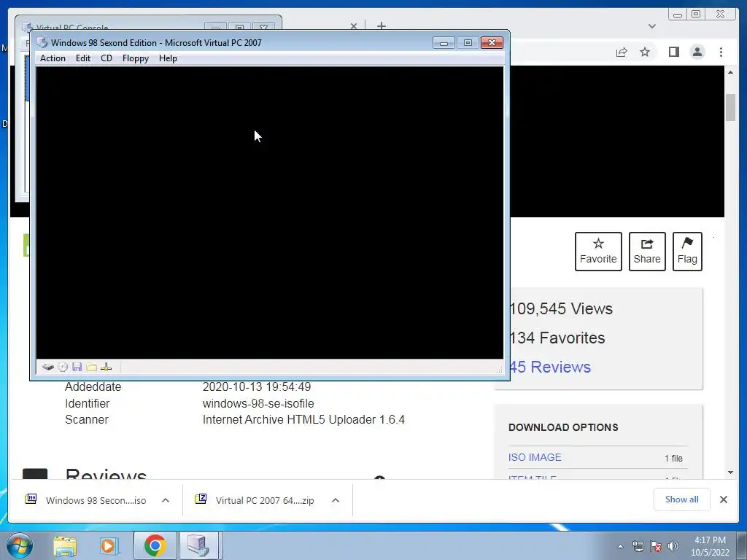Open Chrome's three-dot menu
Viewport: 747px width, 560px height.
[721, 52]
